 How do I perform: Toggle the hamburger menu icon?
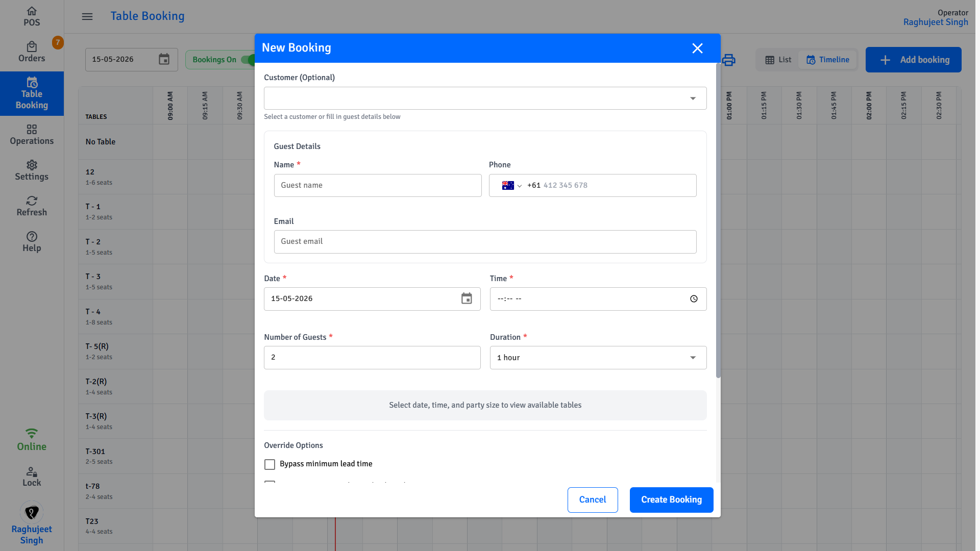[87, 16]
